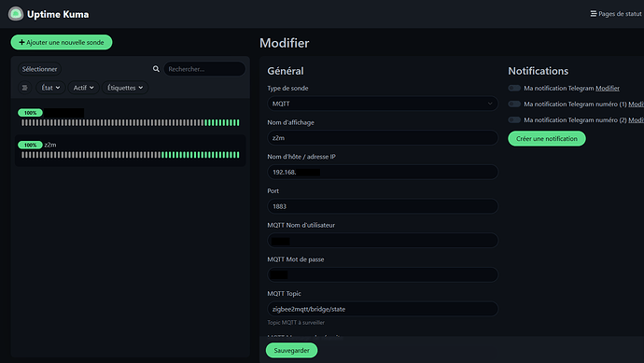
Task: Select the z2m monitor in list
Action: point(130,150)
